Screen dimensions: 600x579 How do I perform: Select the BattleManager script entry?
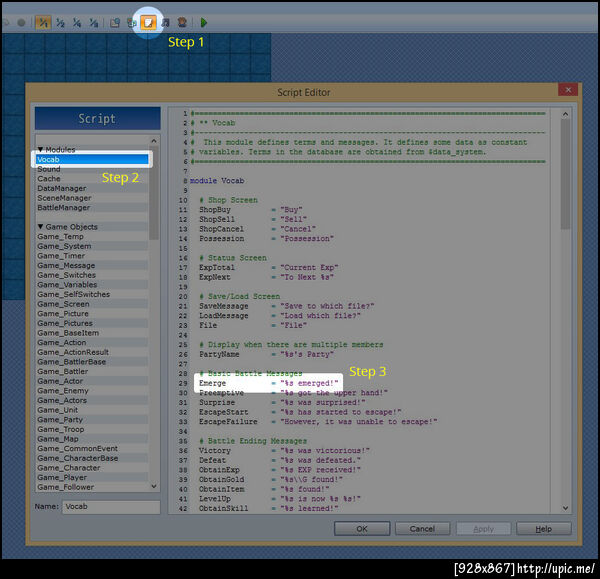coord(92,207)
